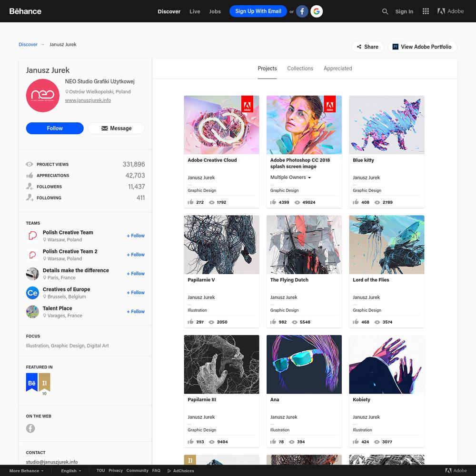Open www.januszjurek.info website link
Image resolution: width=476 pixels, height=476 pixels.
(88, 100)
